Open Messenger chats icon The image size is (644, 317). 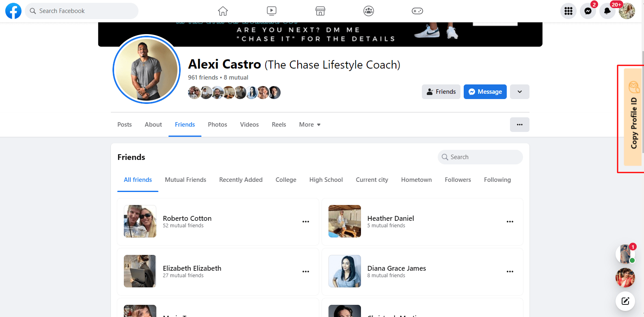pyautogui.click(x=588, y=11)
